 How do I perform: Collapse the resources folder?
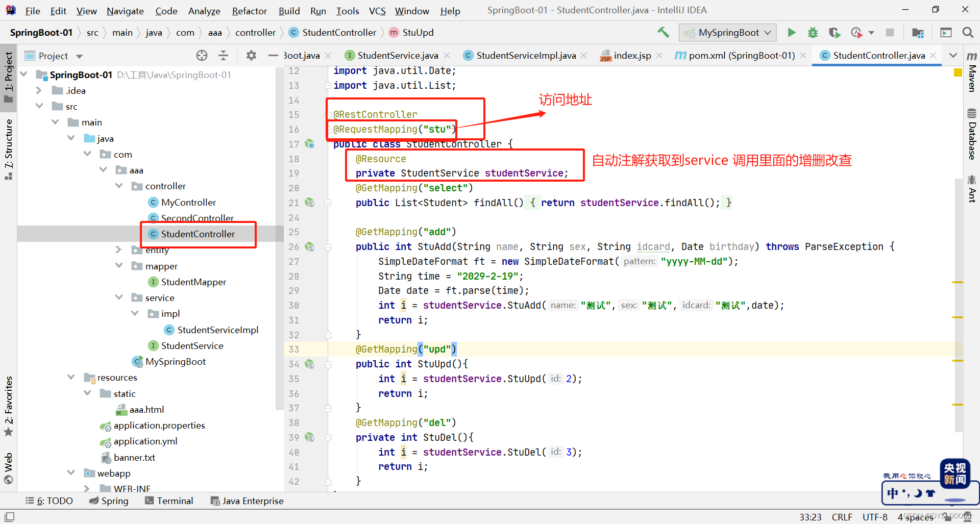[71, 377]
